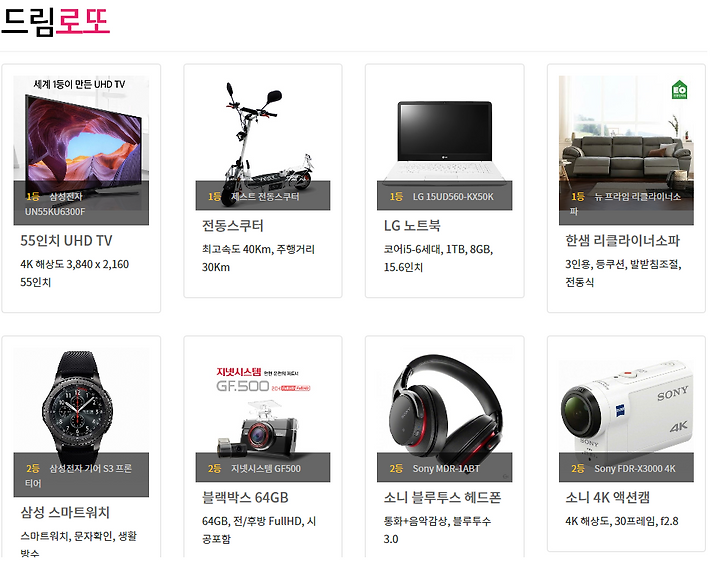Click the LG 15UD560-KX50K prize banner
This screenshot has width=720, height=579.
(444, 196)
